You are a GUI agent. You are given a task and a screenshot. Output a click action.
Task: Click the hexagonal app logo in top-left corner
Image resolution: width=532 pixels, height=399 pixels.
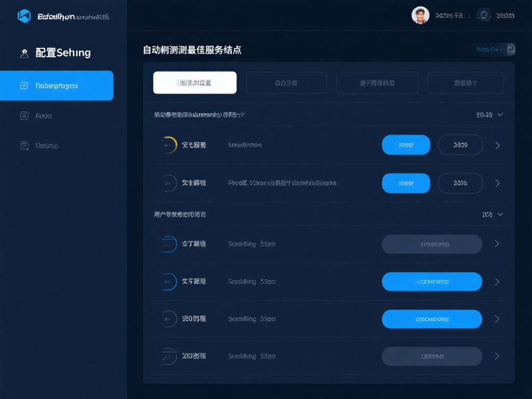[x=24, y=16]
